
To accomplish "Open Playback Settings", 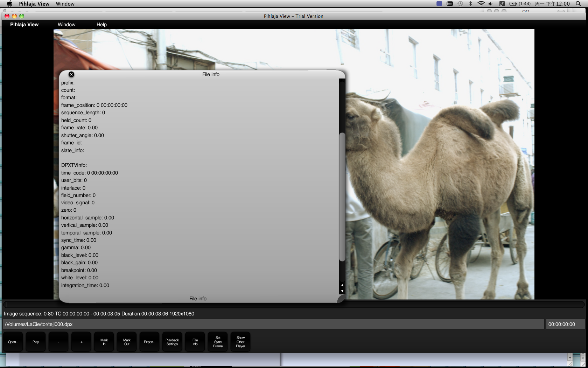I will [x=172, y=342].
